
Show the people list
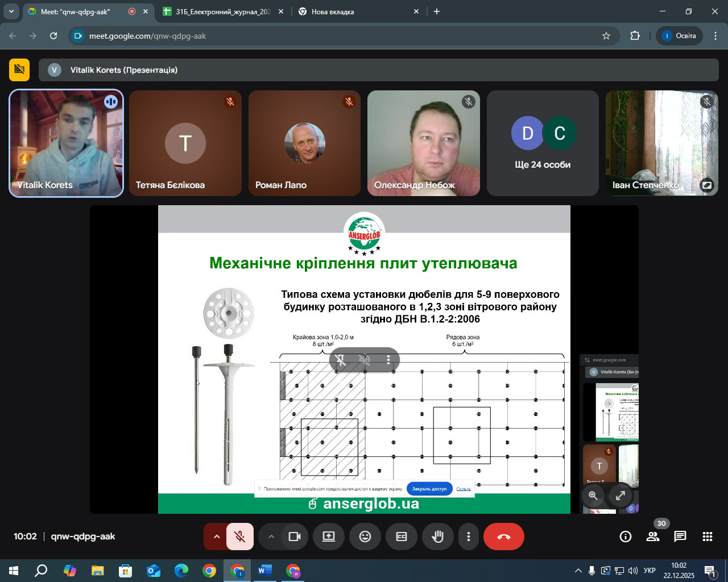point(653,537)
